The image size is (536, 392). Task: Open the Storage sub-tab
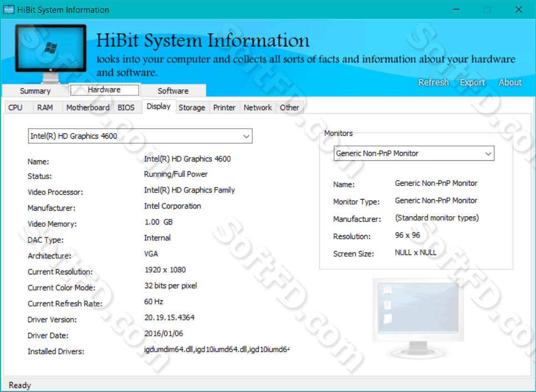192,108
